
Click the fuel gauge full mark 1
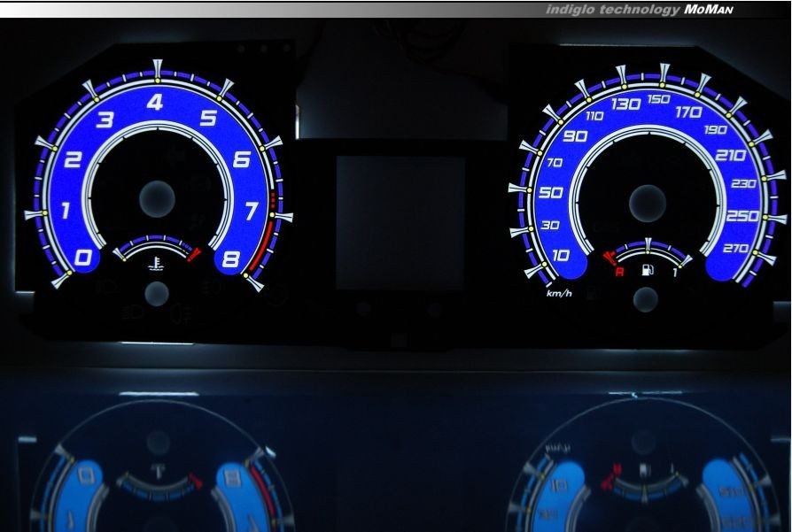pyautogui.click(x=675, y=271)
